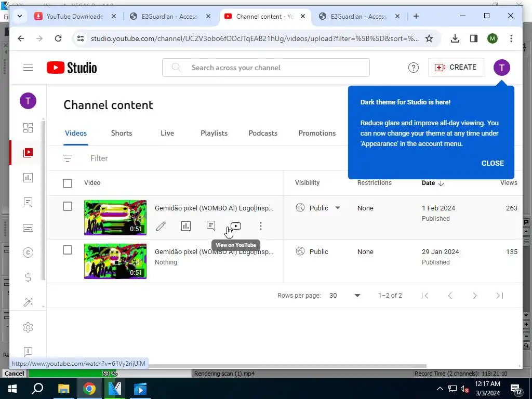Switch to the Podcasts tab
The width and height of the screenshot is (532, 399).
(263, 133)
